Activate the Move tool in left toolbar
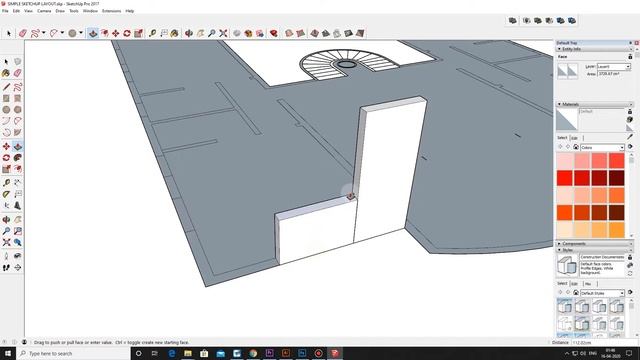 pos(6,146)
